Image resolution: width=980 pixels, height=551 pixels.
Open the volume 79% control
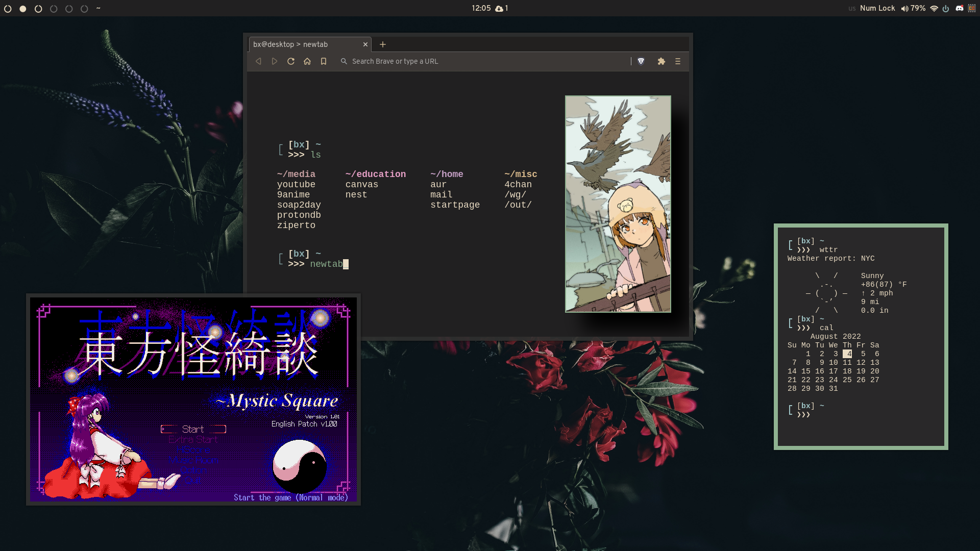pyautogui.click(x=913, y=8)
